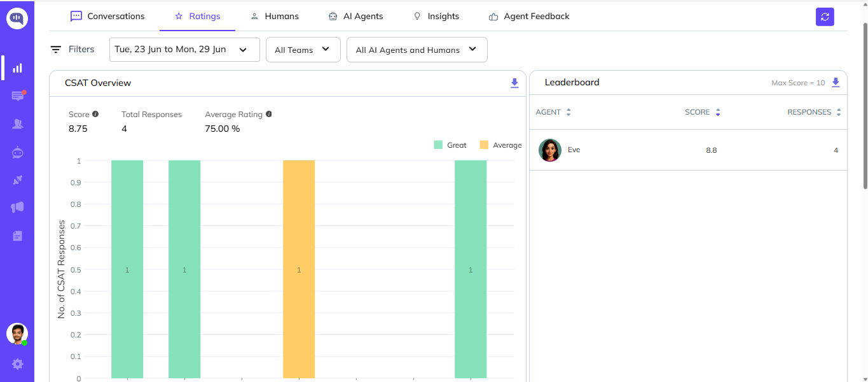Click the Filters button
This screenshot has height=382, width=868.
click(x=72, y=49)
